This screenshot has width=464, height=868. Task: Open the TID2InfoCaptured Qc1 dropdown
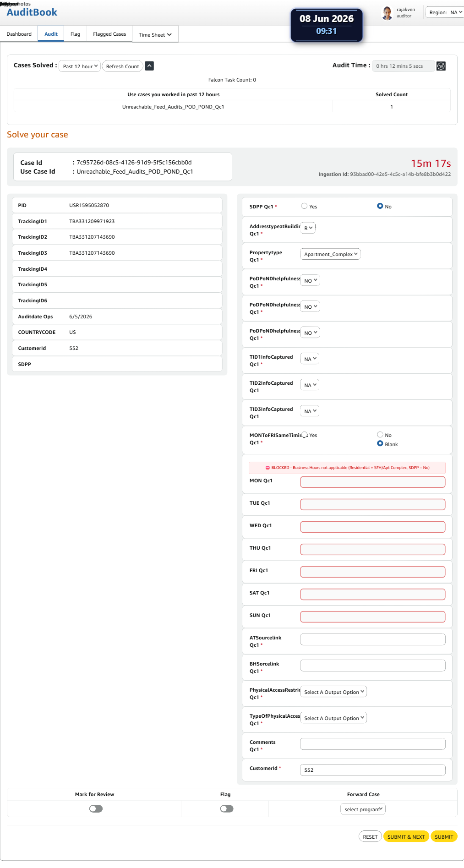click(310, 385)
